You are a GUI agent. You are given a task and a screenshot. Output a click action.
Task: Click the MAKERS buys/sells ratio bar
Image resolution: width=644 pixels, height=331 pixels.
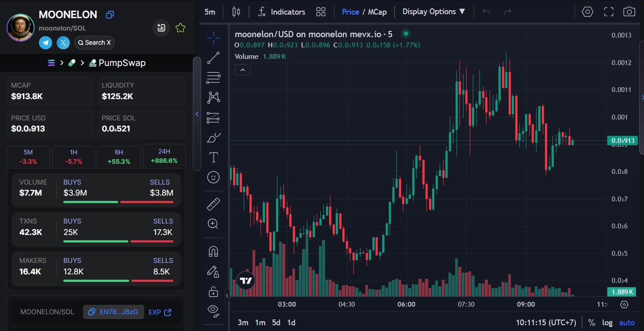(118, 281)
